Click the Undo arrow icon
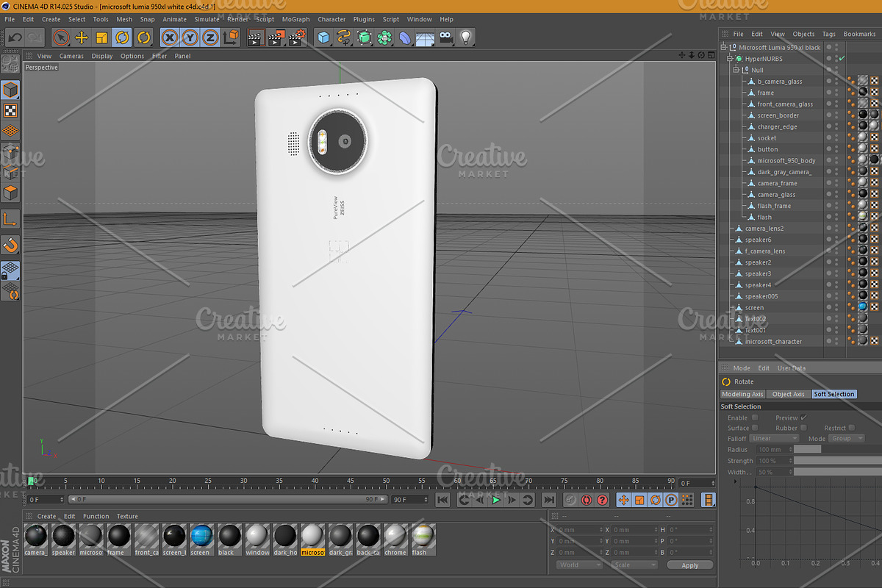 point(15,37)
